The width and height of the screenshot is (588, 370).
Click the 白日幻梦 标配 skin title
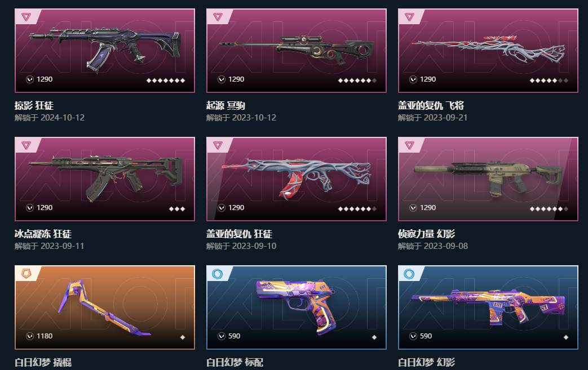[235, 363]
